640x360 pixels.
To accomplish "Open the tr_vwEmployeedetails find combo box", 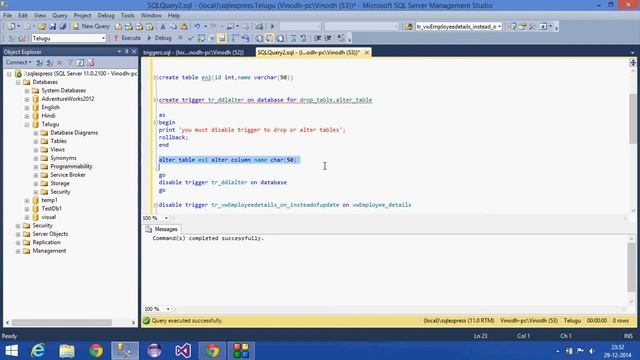I will click(458, 27).
